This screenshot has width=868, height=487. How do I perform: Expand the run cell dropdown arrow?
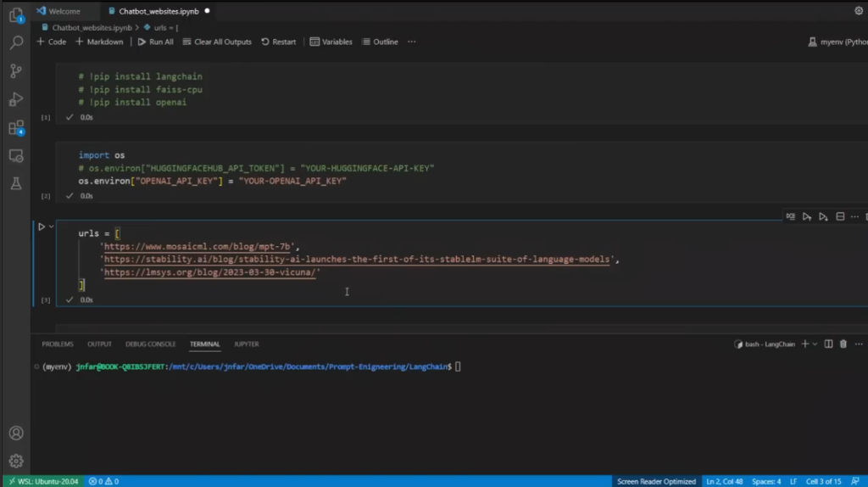point(52,227)
